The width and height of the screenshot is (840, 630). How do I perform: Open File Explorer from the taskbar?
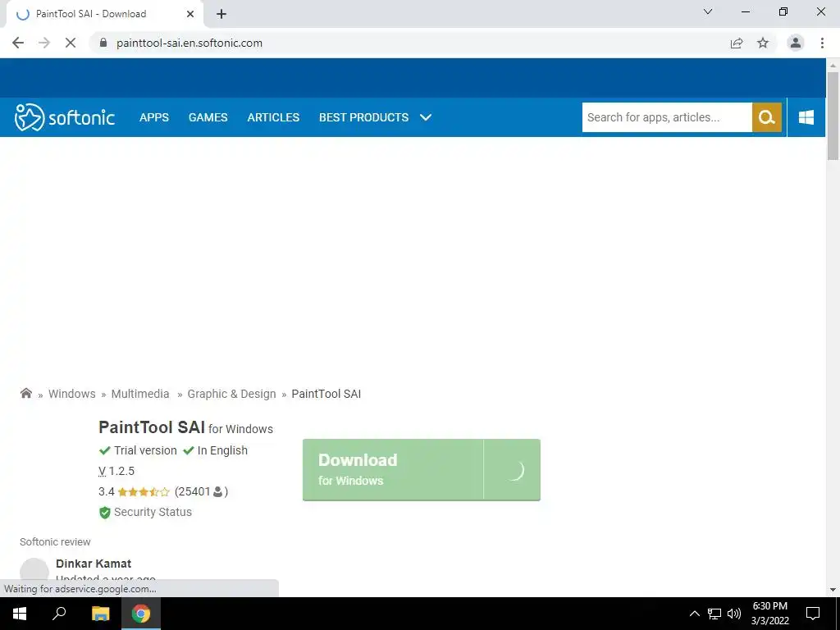pos(100,614)
